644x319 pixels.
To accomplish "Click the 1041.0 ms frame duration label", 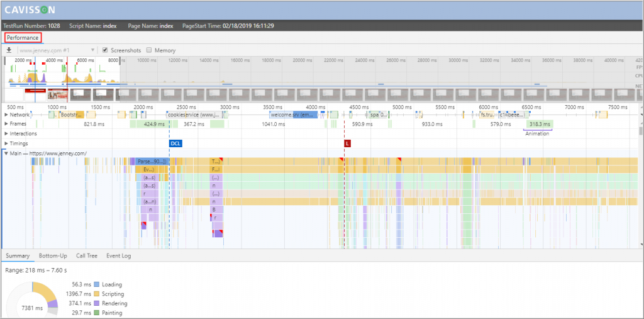I will 273,124.
